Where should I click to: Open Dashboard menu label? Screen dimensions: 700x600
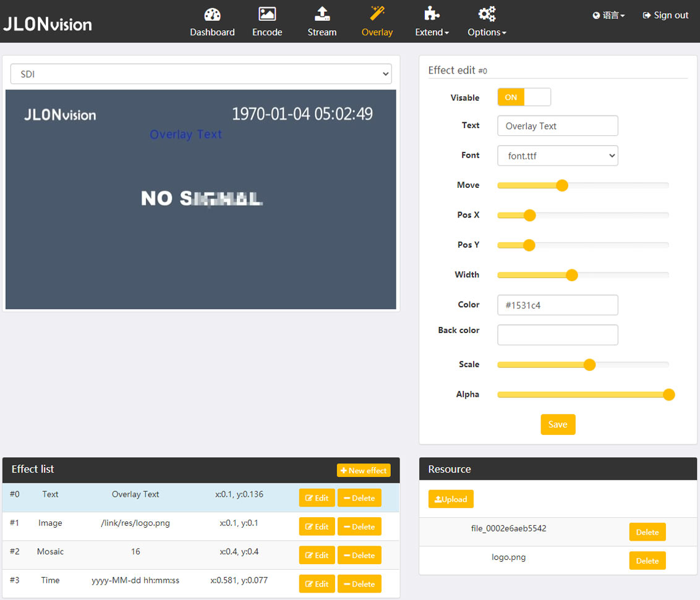pyautogui.click(x=212, y=32)
